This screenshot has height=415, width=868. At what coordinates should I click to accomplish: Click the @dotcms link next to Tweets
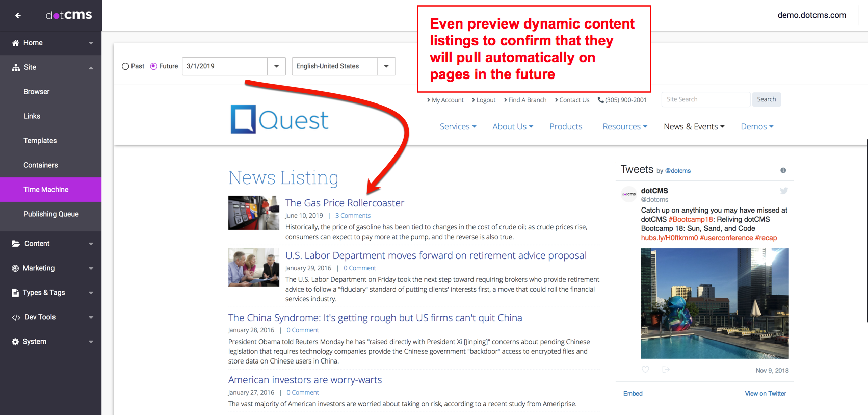click(x=677, y=171)
